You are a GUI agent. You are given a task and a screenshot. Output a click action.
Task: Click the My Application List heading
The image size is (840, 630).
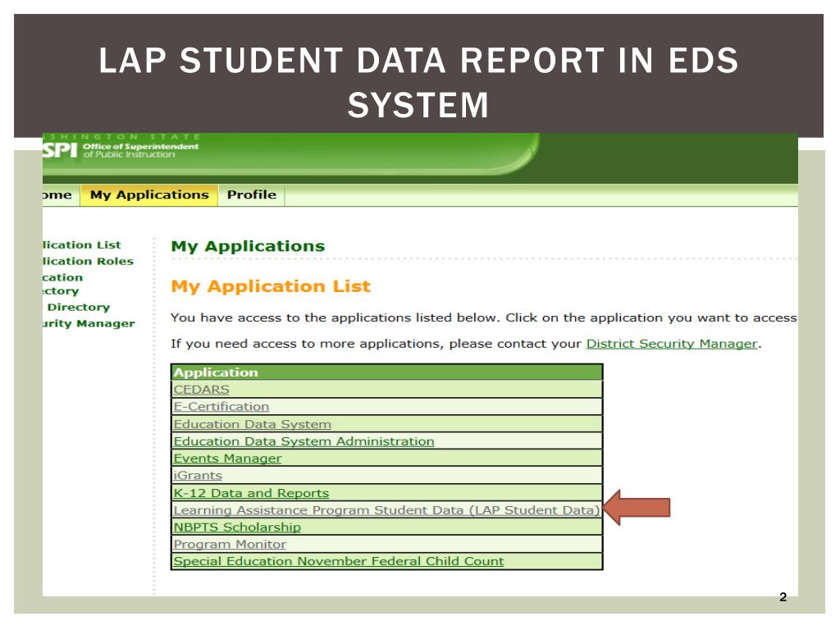pos(271,286)
